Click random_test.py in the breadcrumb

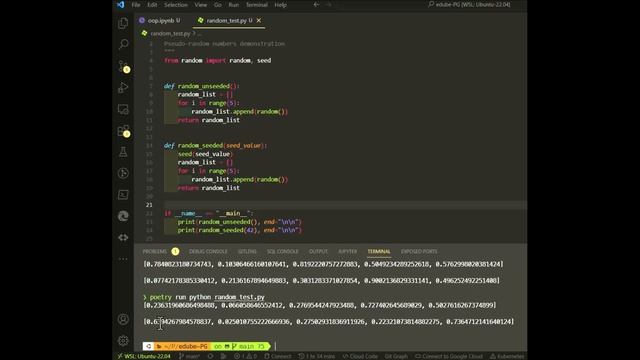(x=170, y=33)
